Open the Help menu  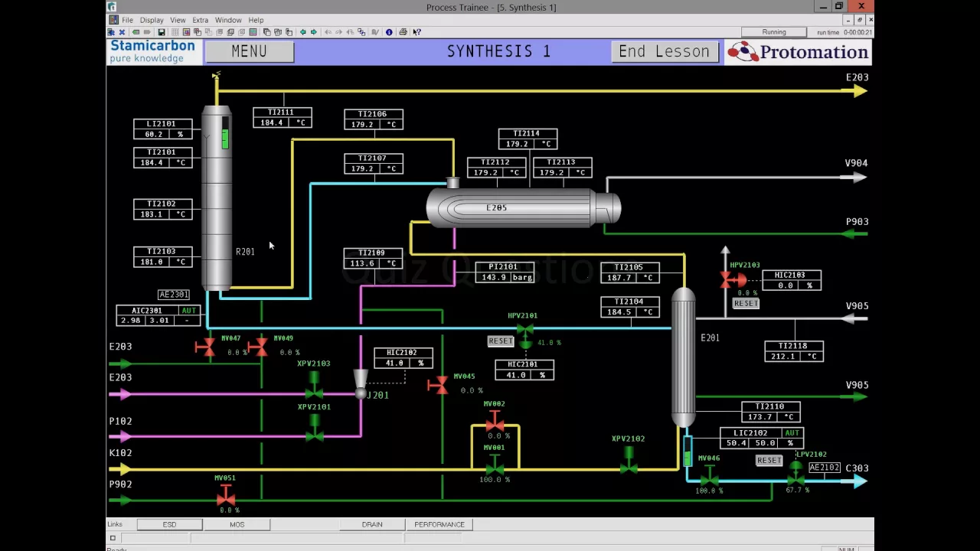pos(256,20)
